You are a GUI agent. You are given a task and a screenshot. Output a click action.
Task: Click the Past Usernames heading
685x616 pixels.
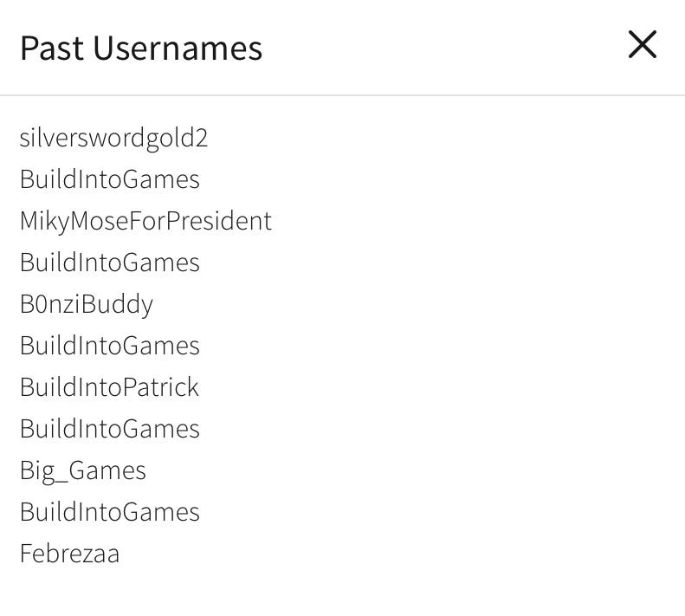point(140,49)
